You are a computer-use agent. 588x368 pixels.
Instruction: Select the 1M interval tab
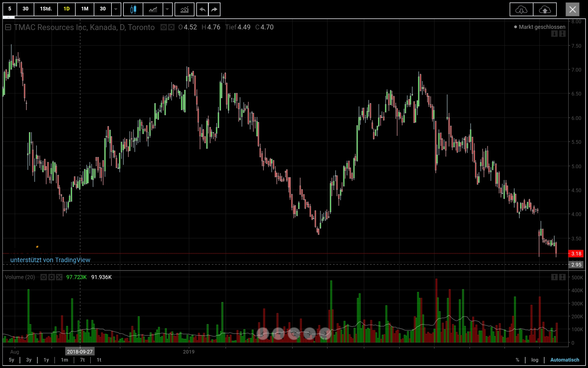coord(85,9)
